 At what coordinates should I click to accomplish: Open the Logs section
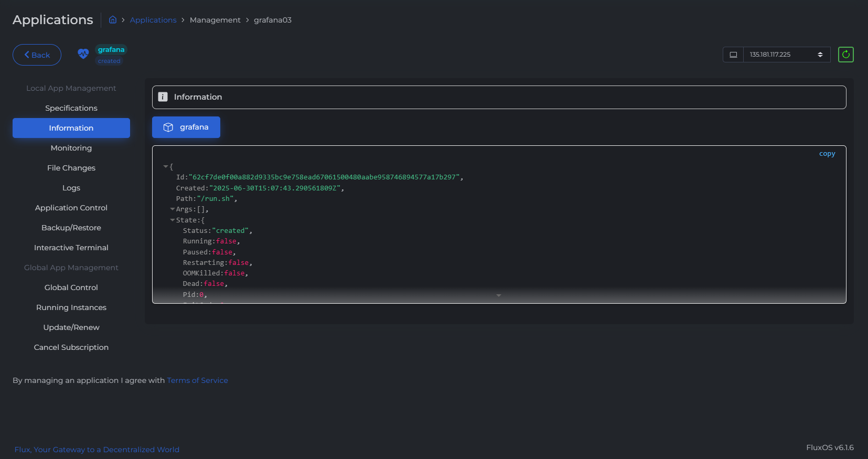click(x=71, y=188)
